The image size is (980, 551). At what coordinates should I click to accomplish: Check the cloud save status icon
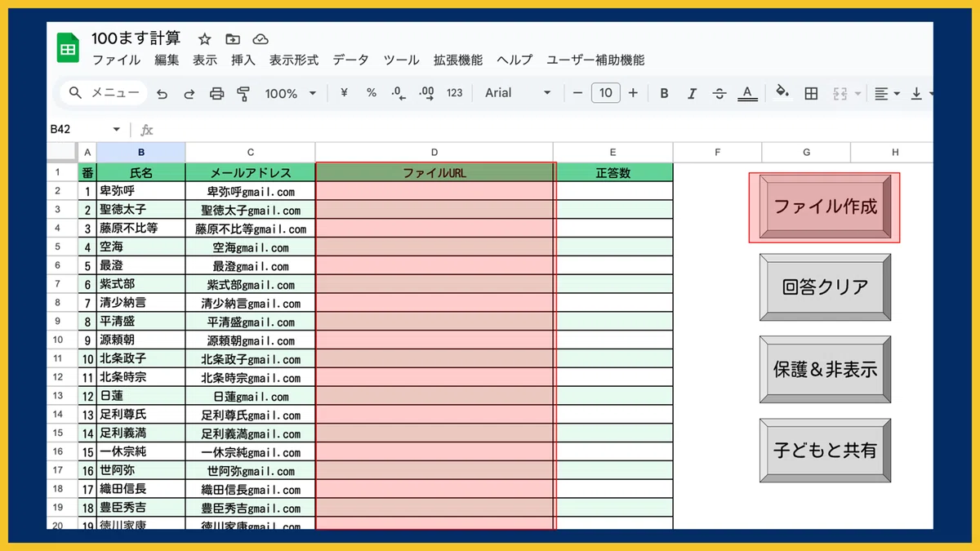pos(261,39)
